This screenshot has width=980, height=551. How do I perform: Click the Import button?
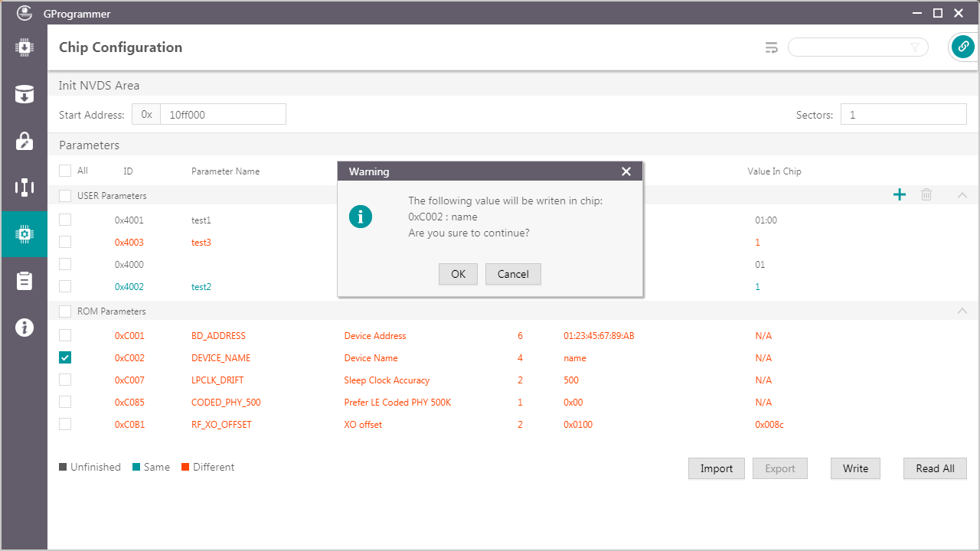click(x=716, y=468)
